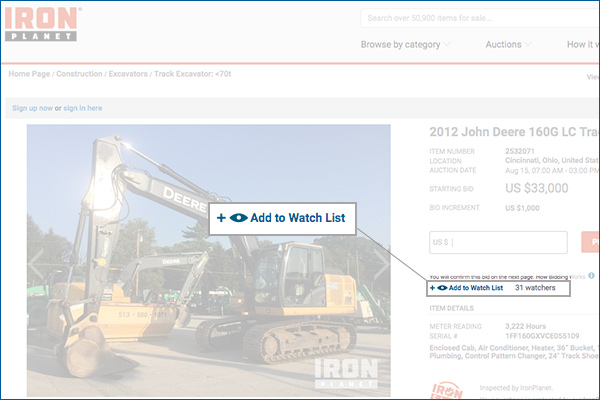Viewport: 600px width, 400px height.
Task: Open the Home Page breadcrumb link
Action: click(29, 74)
